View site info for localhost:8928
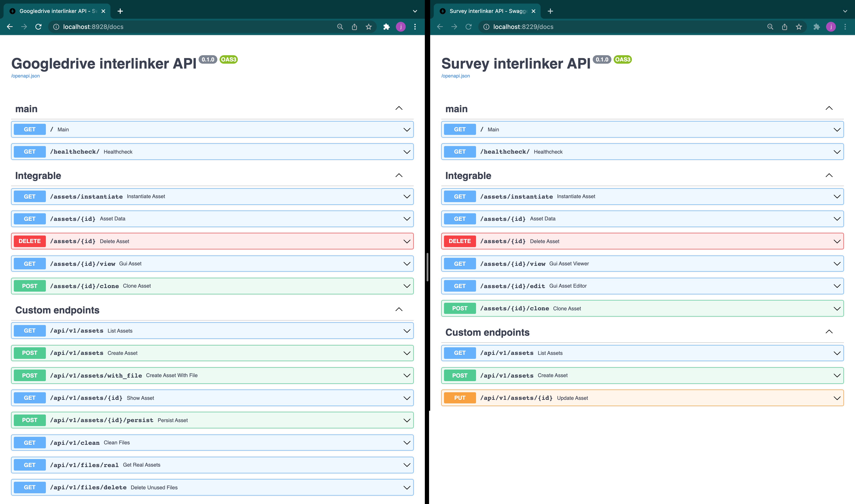Screen dimensions: 855x504 [56, 27]
